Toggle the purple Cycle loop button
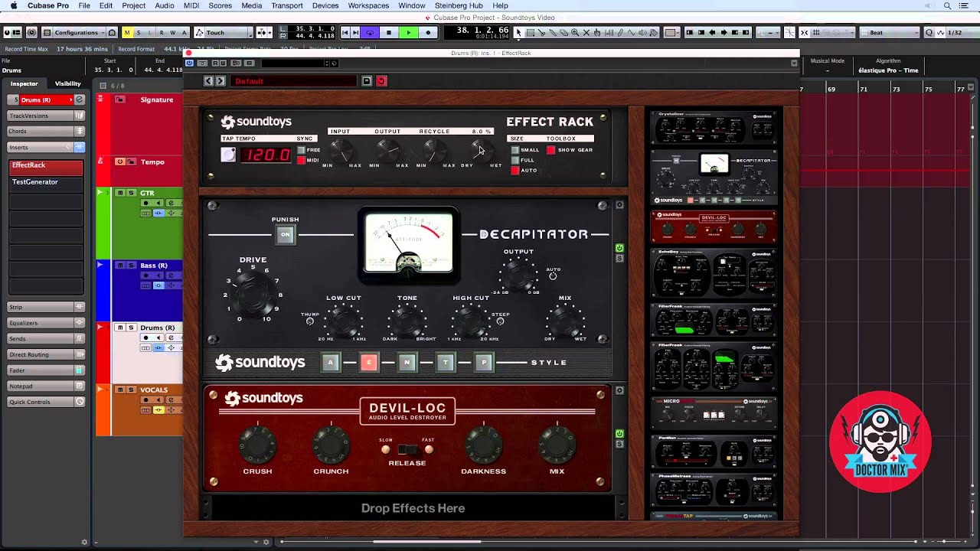This screenshot has height=551, width=980. click(370, 32)
